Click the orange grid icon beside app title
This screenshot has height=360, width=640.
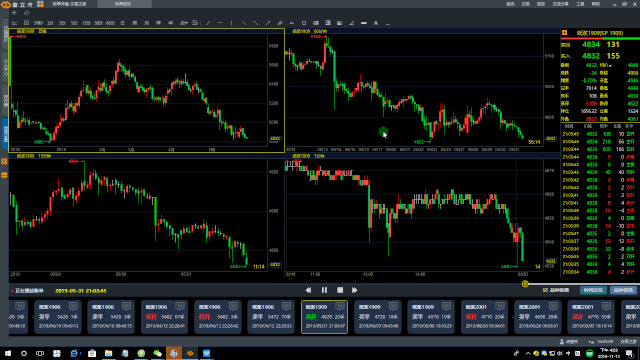pos(40,4)
